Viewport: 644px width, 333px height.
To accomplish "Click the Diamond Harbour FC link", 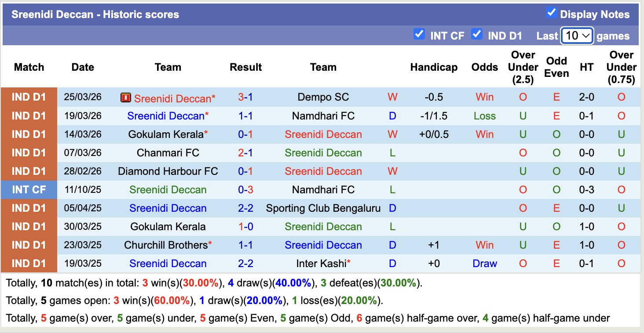I will coord(168,171).
